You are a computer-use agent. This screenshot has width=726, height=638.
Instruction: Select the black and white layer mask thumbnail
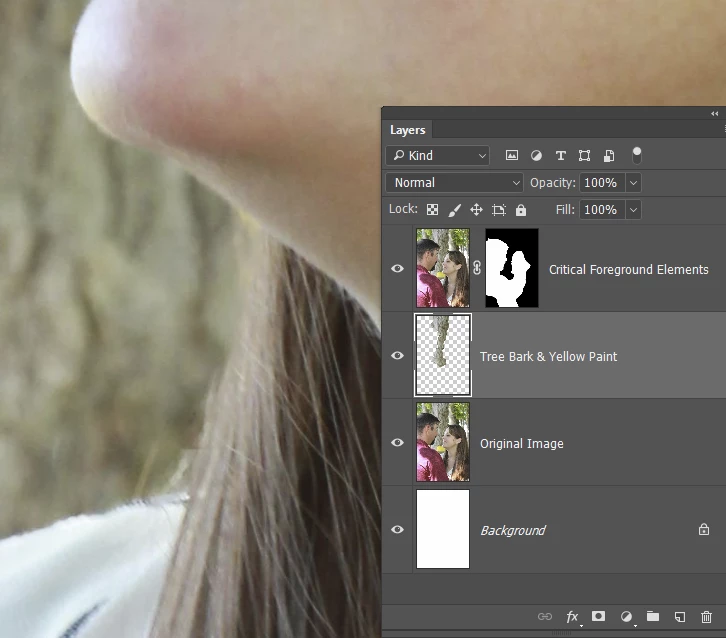point(512,268)
